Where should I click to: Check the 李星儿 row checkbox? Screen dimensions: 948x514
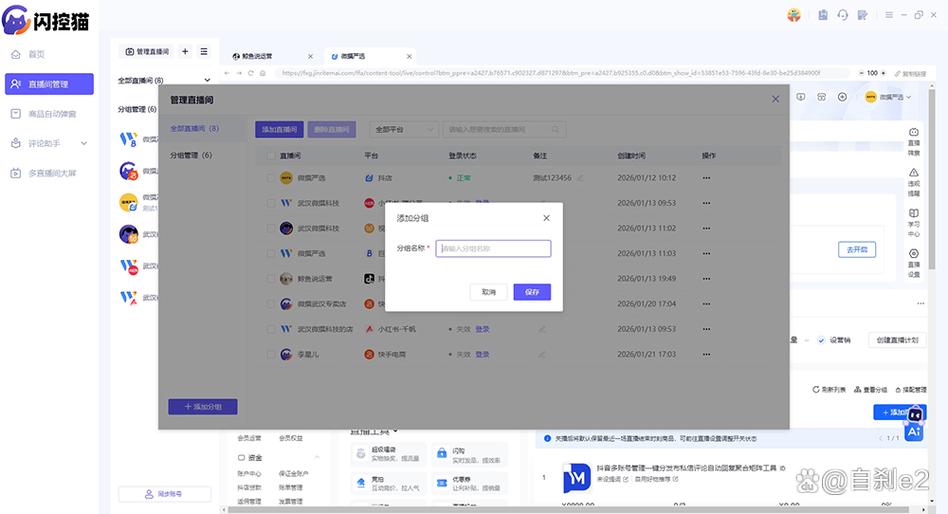coord(271,354)
